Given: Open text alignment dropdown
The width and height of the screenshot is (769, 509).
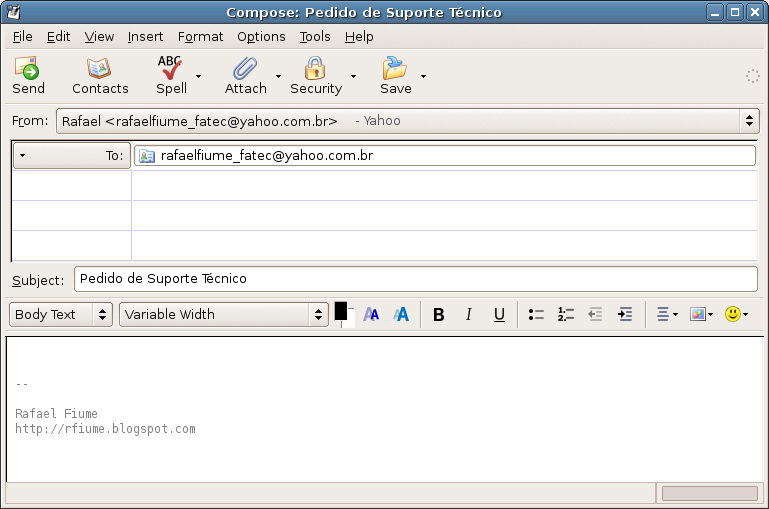Looking at the screenshot, I should tap(667, 314).
